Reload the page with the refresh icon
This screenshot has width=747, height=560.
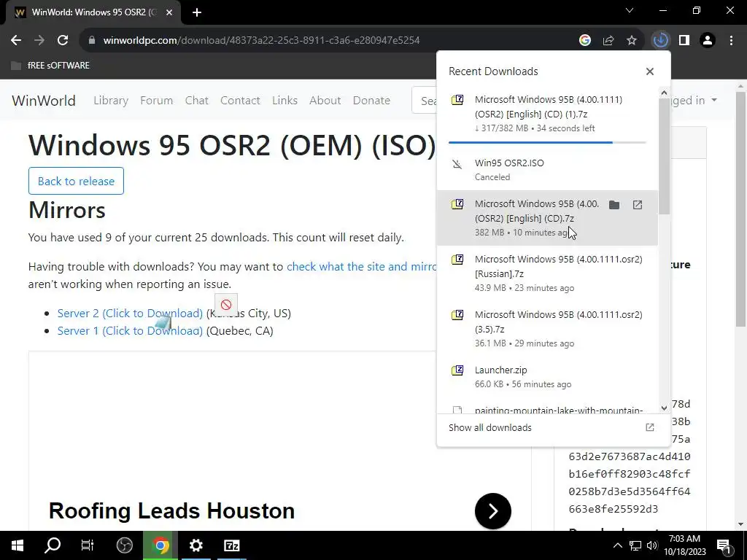(63, 41)
